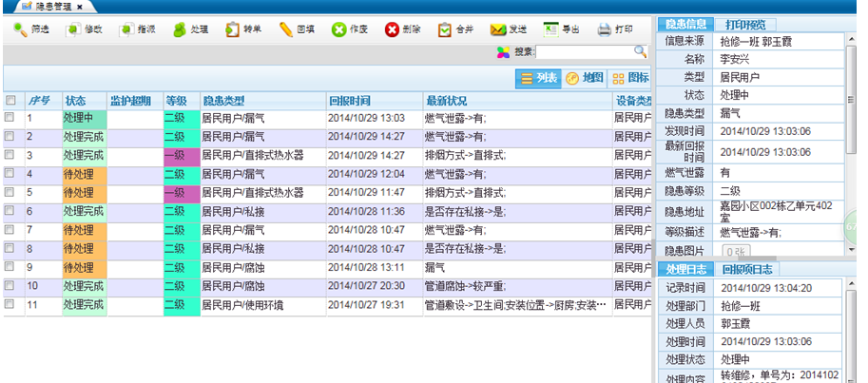Click in the 搜索 search input field
Viewport: 868px width, 383px height.
tap(584, 51)
